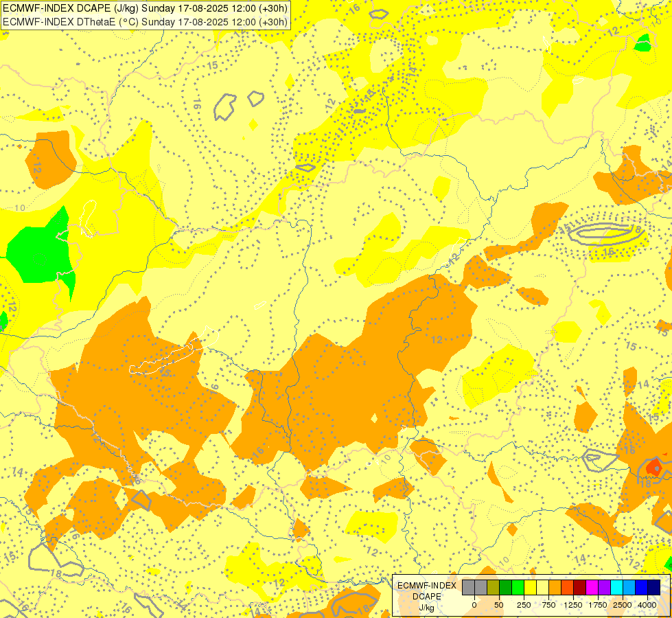Click the legend tick label 1250
Viewport: 672px width, 618px height.
tap(573, 605)
